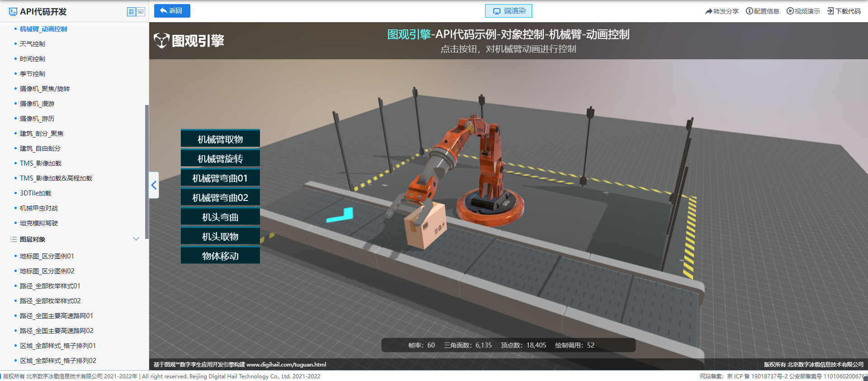Click the 机头取物 button
The height and width of the screenshot is (381, 868).
tap(220, 236)
